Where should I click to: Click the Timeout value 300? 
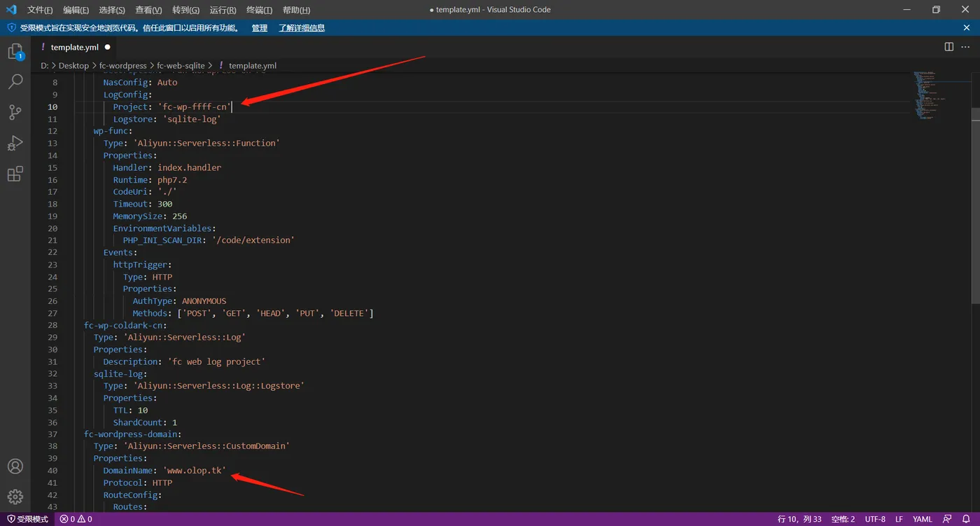click(x=164, y=204)
